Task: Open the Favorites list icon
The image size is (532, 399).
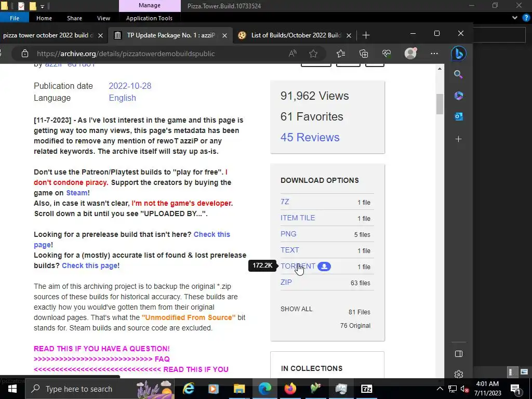Action: (x=341, y=54)
